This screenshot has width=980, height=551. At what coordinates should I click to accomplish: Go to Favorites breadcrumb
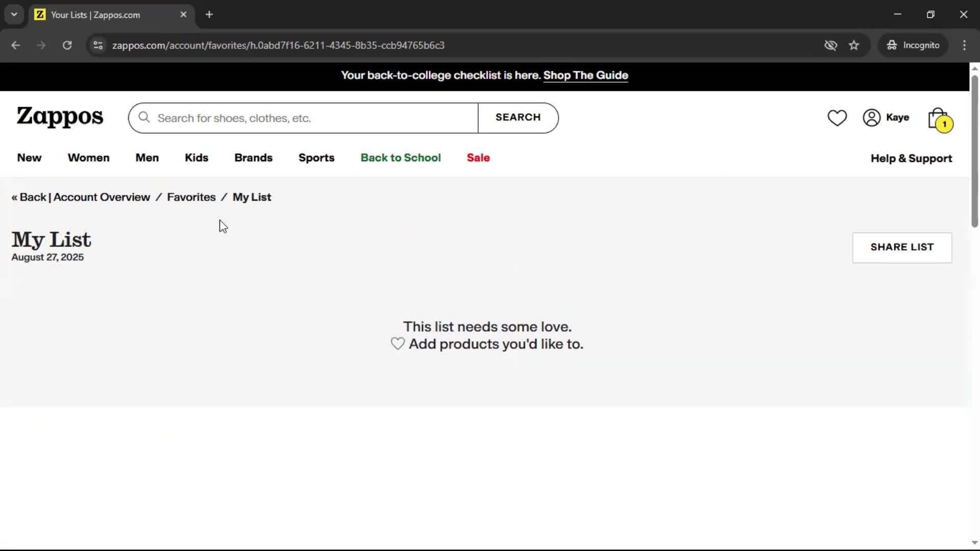point(191,197)
